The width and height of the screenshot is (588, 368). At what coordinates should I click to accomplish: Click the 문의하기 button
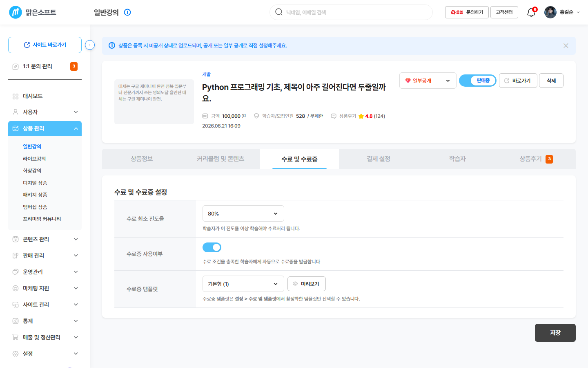(467, 12)
